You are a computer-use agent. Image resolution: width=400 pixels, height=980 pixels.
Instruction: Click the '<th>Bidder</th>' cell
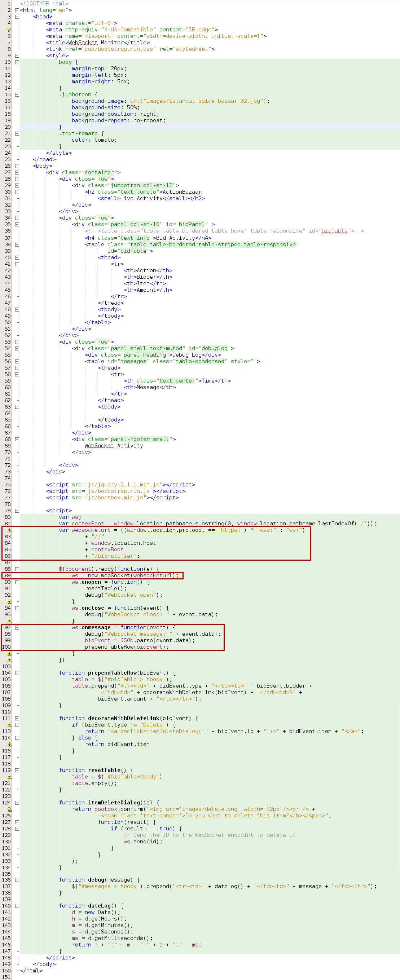[148, 277]
